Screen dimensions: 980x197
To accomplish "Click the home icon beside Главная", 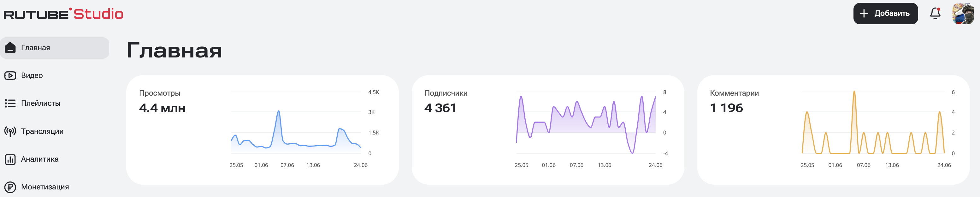I will click(x=10, y=48).
